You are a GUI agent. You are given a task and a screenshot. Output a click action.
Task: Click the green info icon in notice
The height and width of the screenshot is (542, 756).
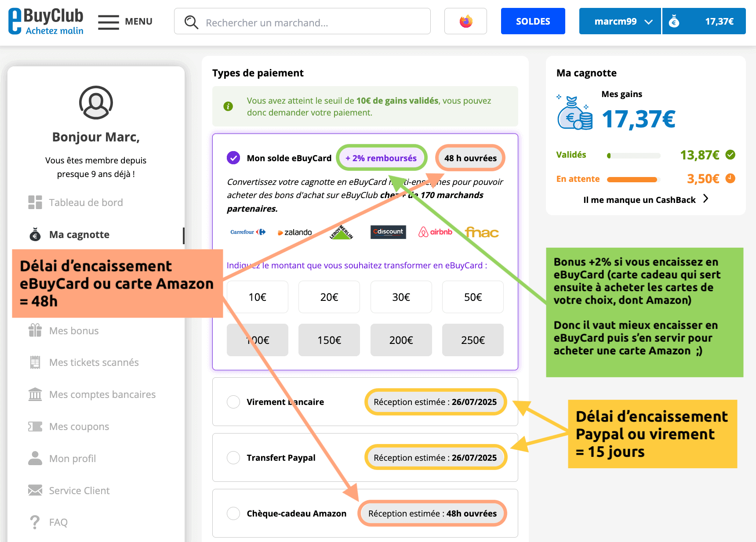[228, 106]
